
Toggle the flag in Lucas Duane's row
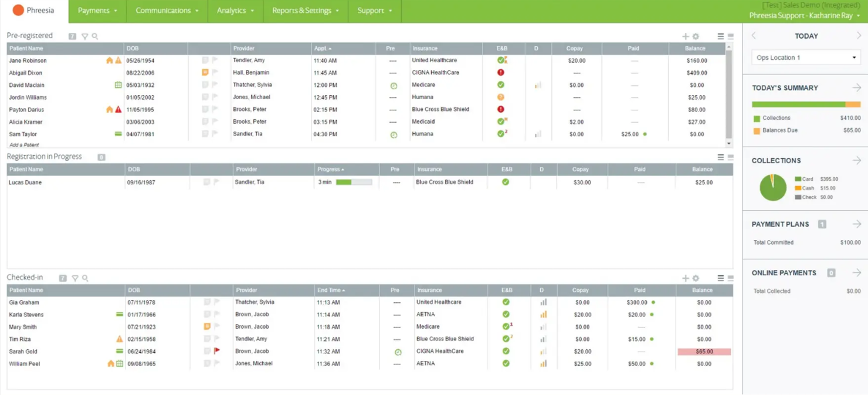(x=217, y=183)
